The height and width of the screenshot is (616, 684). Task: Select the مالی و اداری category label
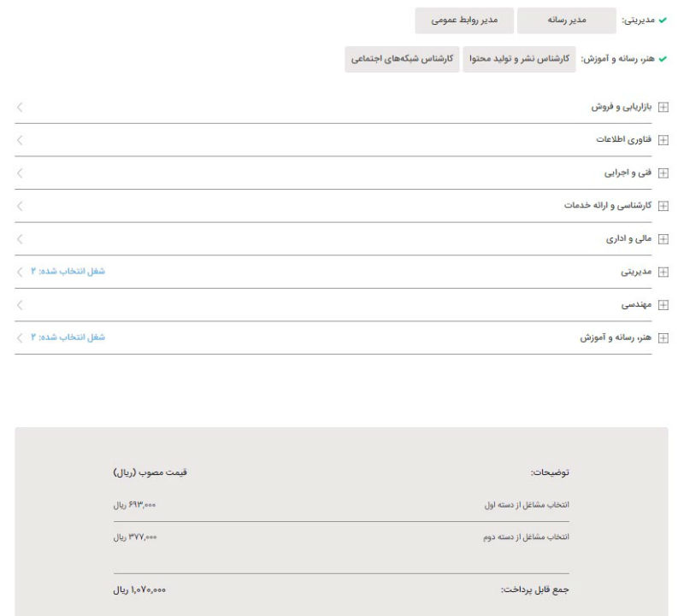[628, 239]
